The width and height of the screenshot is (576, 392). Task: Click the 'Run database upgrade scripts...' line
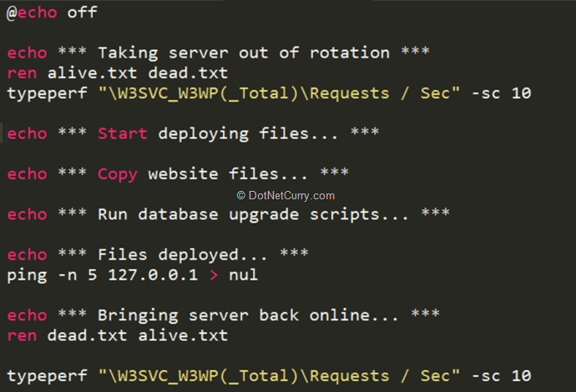click(228, 214)
